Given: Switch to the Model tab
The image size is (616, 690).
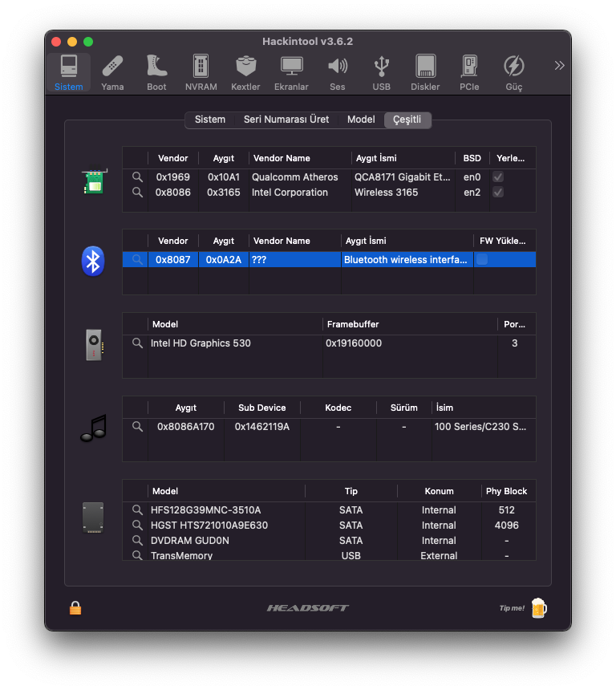Looking at the screenshot, I should pyautogui.click(x=361, y=120).
